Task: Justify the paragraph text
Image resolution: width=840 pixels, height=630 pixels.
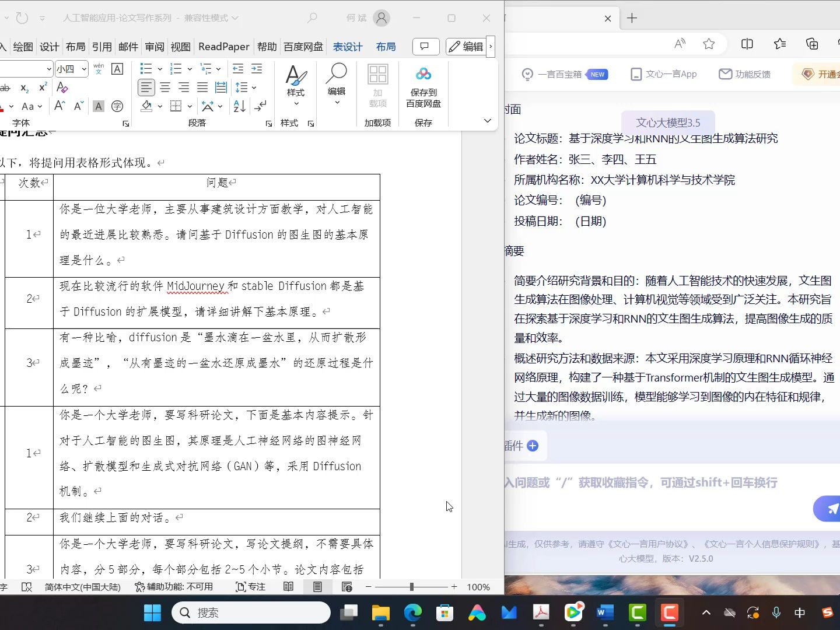Action: click(202, 87)
